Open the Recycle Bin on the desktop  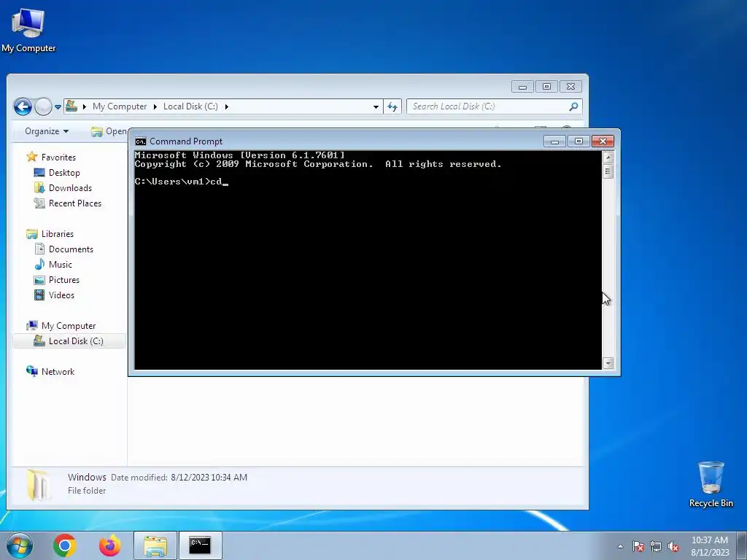pyautogui.click(x=711, y=484)
